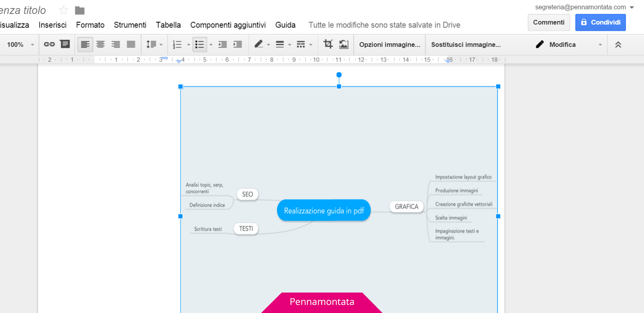Toggle the bulleted list formatting
644x313 pixels.
click(x=200, y=44)
